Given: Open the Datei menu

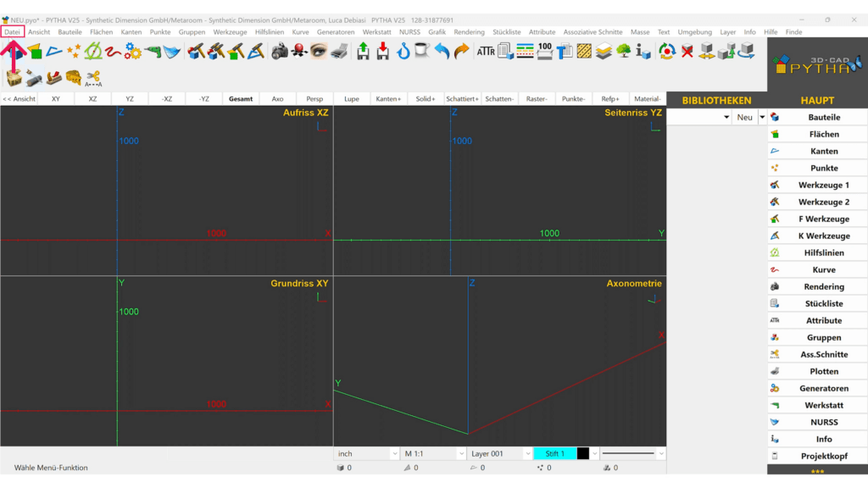Looking at the screenshot, I should tap(12, 32).
